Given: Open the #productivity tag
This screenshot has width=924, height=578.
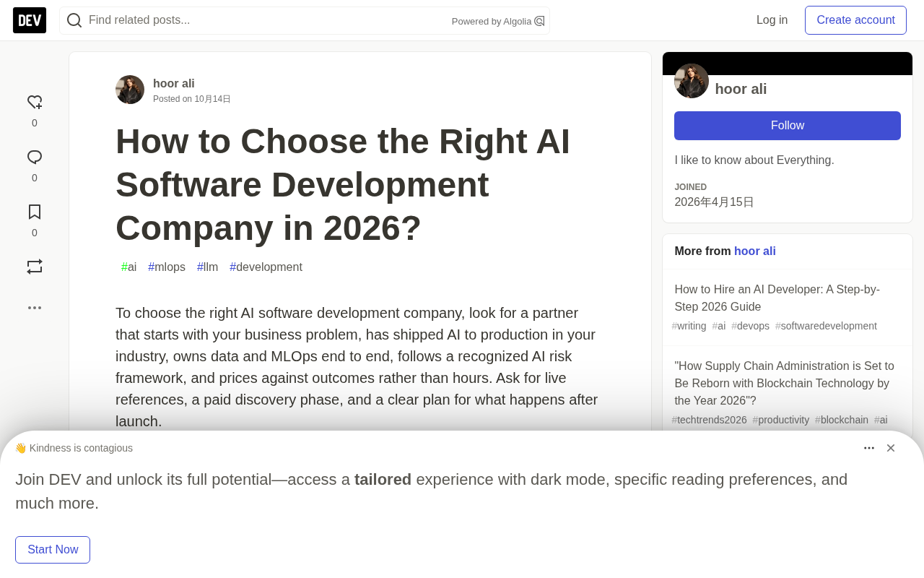Looking at the screenshot, I should 781,420.
